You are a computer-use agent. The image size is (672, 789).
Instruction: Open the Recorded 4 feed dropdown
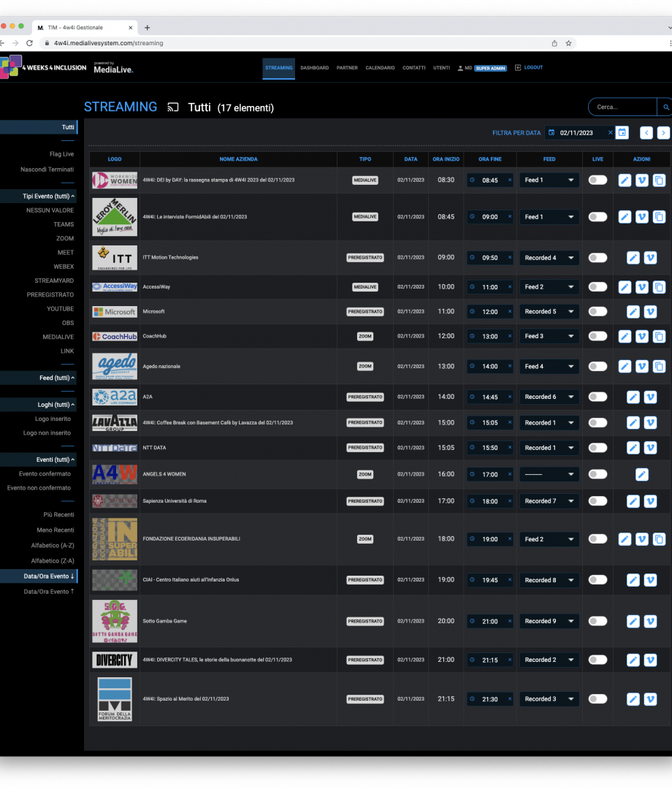[x=549, y=258]
